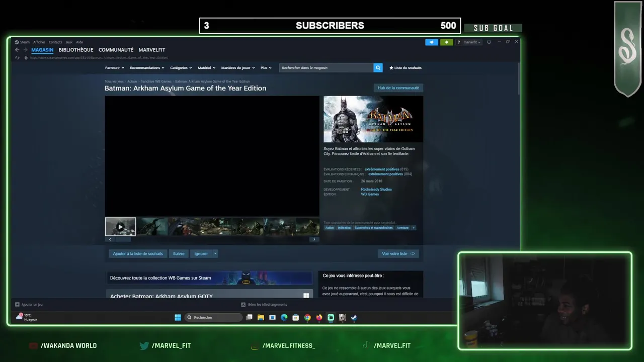644x362 pixels.
Task: Expand the Manières de jouer dropdown
Action: pyautogui.click(x=238, y=68)
